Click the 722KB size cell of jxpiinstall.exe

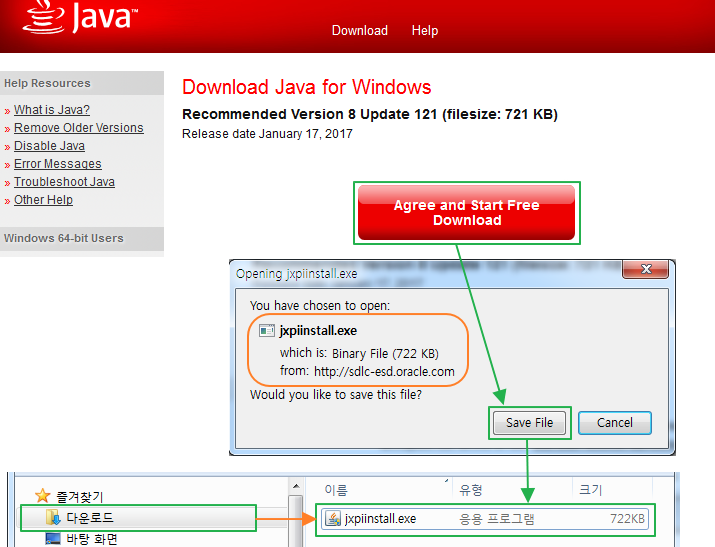point(627,519)
